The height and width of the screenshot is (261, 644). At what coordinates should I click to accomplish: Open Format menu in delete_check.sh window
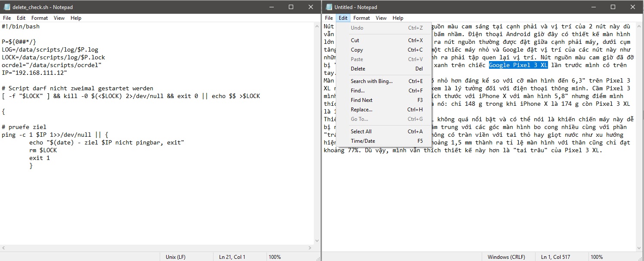(x=40, y=18)
